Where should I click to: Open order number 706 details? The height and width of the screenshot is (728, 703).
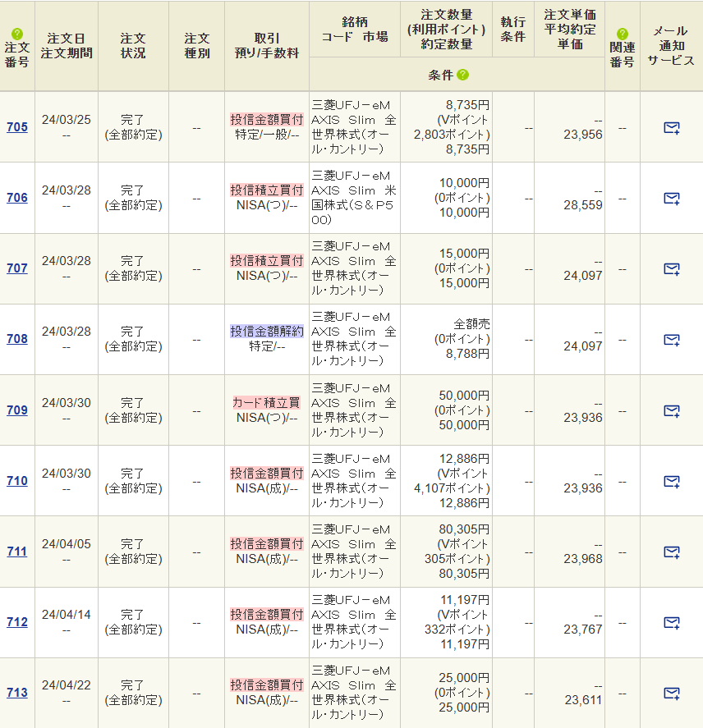(17, 197)
